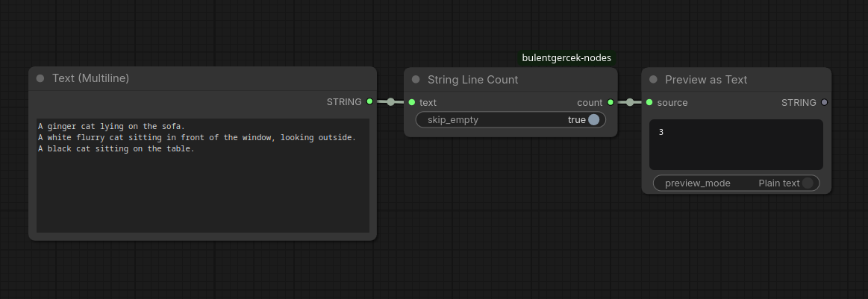Viewport: 868px width, 299px height.
Task: Click the preview output box showing 3
Action: pyautogui.click(x=736, y=145)
